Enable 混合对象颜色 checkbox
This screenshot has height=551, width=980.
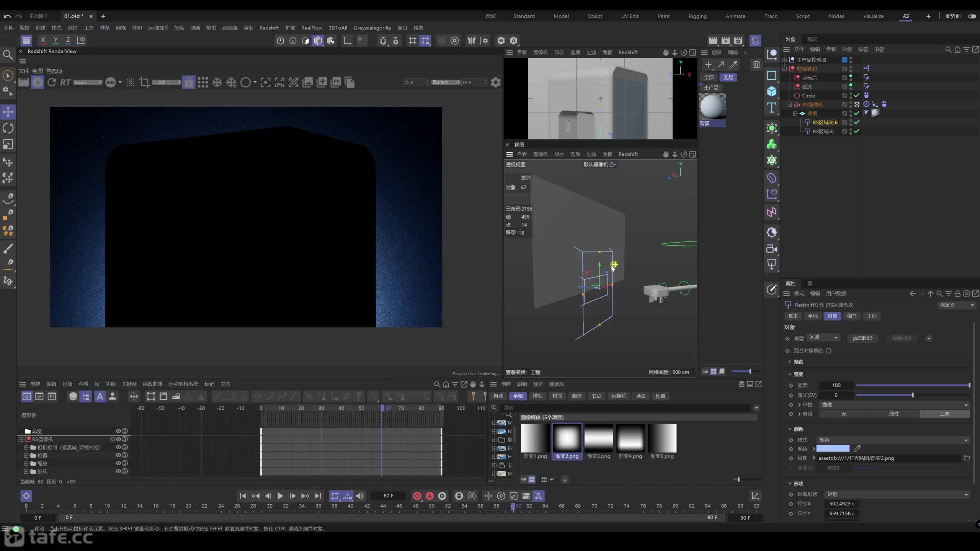tap(828, 350)
